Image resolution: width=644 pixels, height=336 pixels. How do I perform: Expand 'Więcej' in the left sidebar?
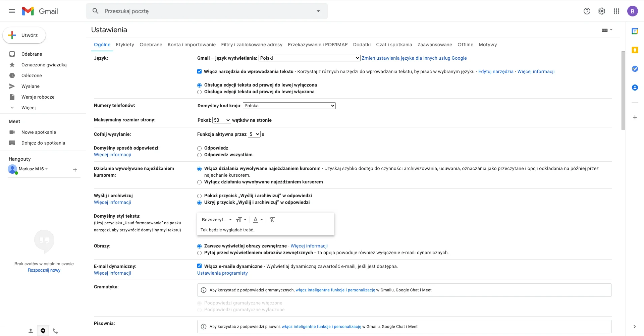pos(28,108)
